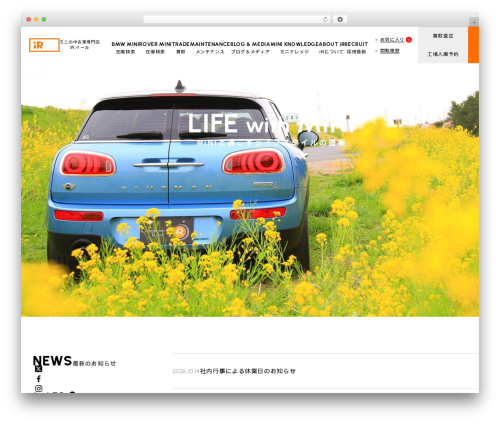
Task: Click the iR logo
Action: pyautogui.click(x=44, y=45)
